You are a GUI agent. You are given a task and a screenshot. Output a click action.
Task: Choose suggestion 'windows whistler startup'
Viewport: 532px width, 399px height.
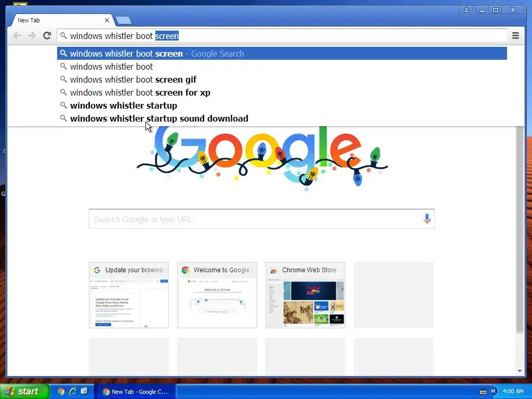point(282,105)
